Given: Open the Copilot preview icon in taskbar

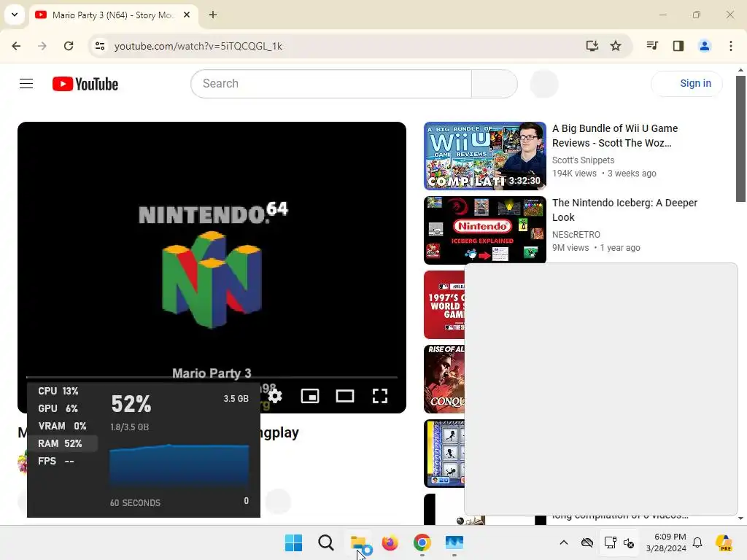Looking at the screenshot, I should point(724,542).
